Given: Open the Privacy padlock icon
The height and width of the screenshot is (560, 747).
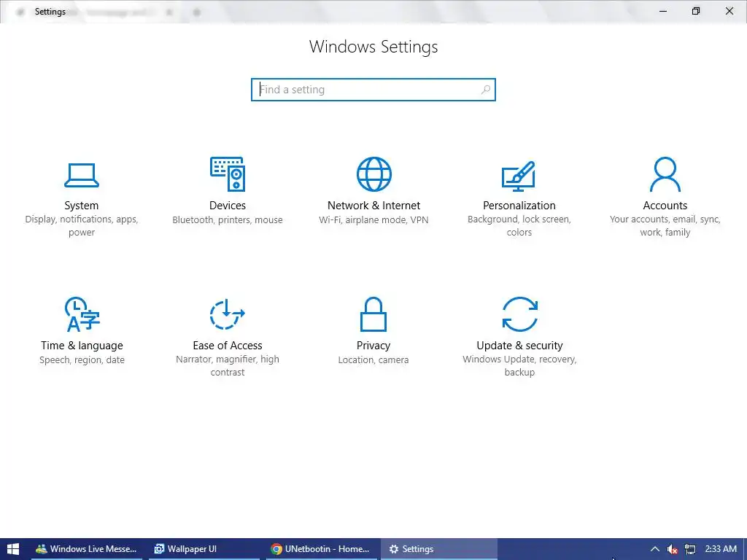Looking at the screenshot, I should pos(373,314).
